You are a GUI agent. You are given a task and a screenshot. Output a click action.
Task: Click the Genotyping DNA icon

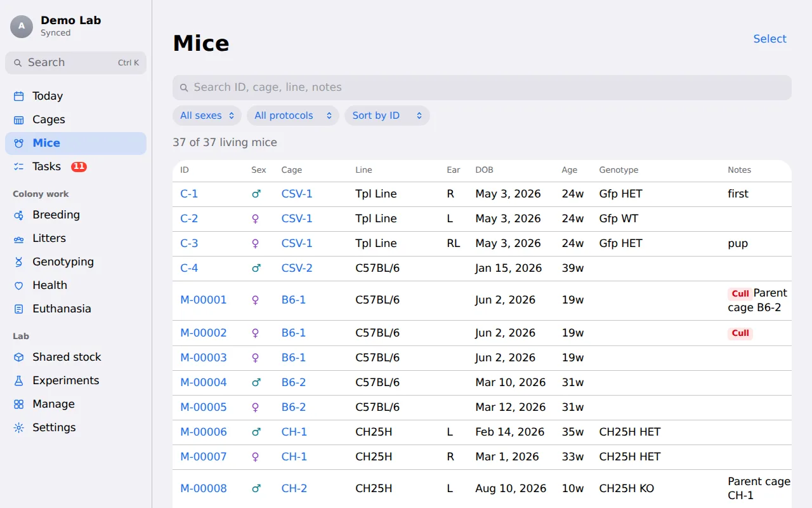(x=19, y=262)
